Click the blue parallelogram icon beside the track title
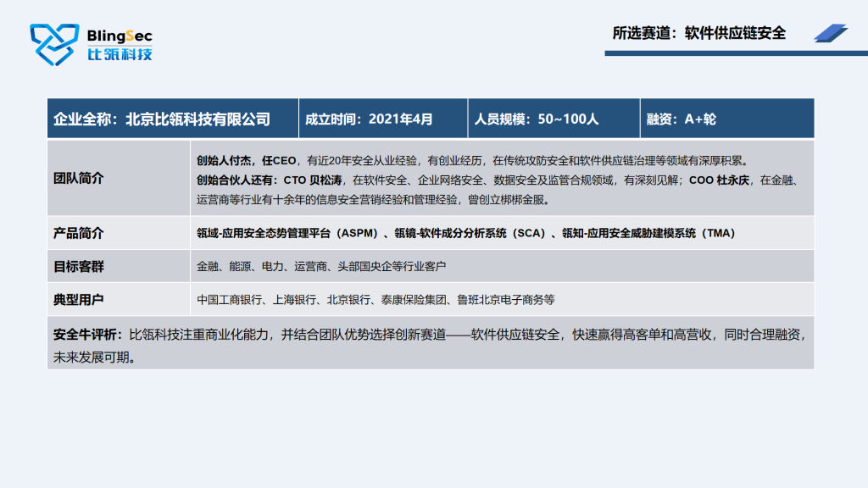The height and width of the screenshot is (488, 868). (831, 33)
